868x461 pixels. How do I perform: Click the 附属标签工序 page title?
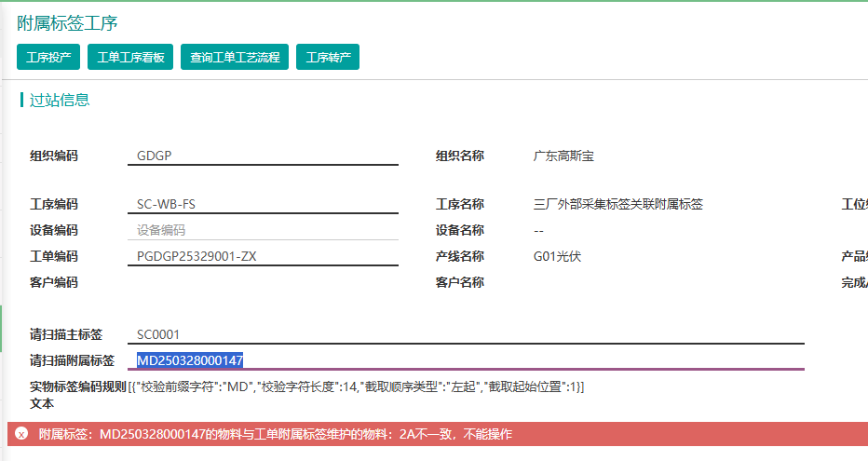(x=67, y=23)
